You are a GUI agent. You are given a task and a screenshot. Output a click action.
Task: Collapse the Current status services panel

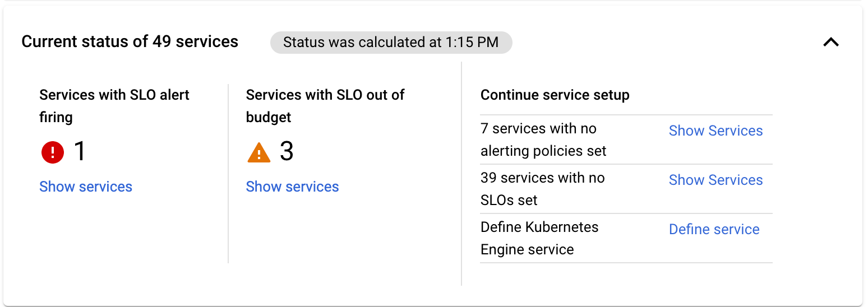pyautogui.click(x=830, y=42)
